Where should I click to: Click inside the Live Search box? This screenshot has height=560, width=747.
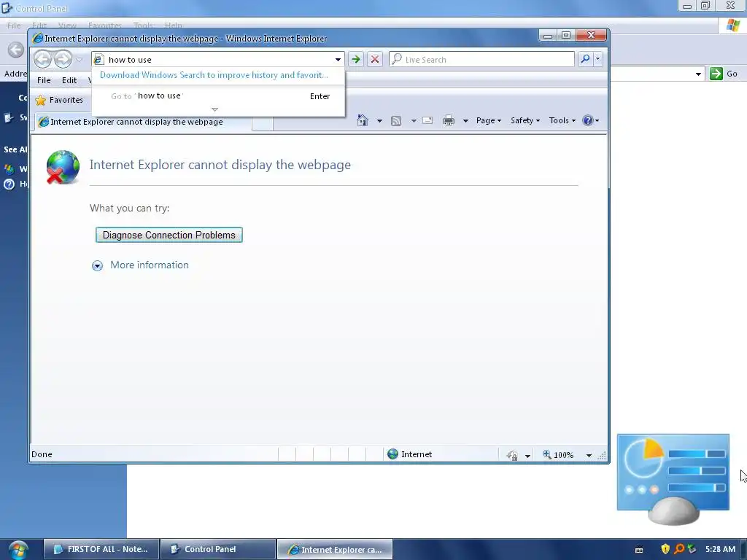point(482,60)
